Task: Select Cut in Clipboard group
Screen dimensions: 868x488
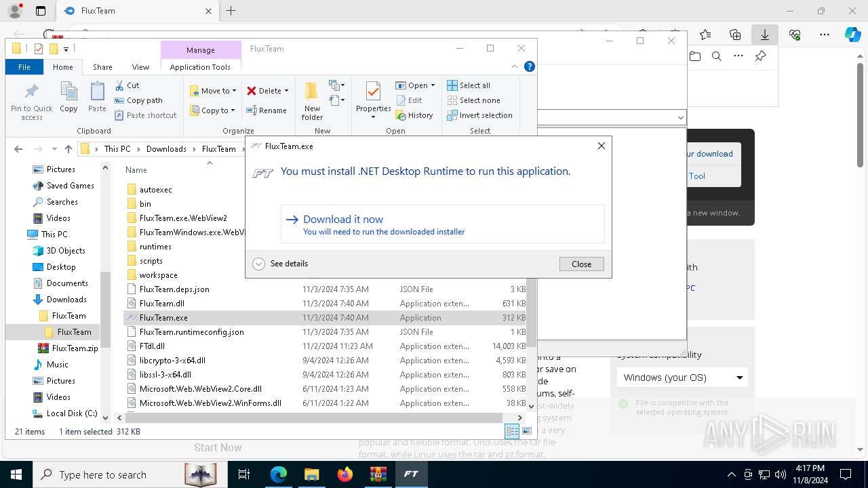Action: pos(127,85)
